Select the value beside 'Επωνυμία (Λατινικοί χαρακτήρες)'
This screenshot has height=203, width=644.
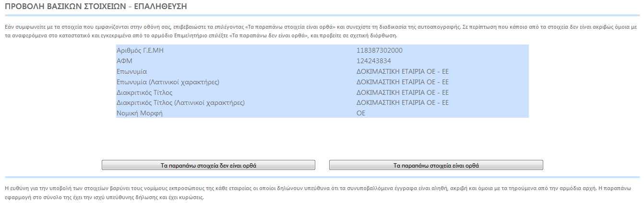click(x=403, y=82)
